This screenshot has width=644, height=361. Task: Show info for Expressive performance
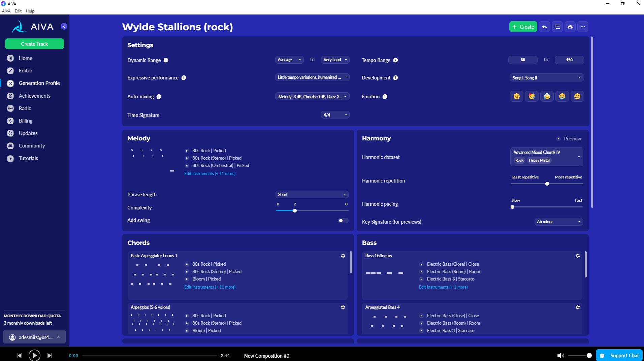184,78
